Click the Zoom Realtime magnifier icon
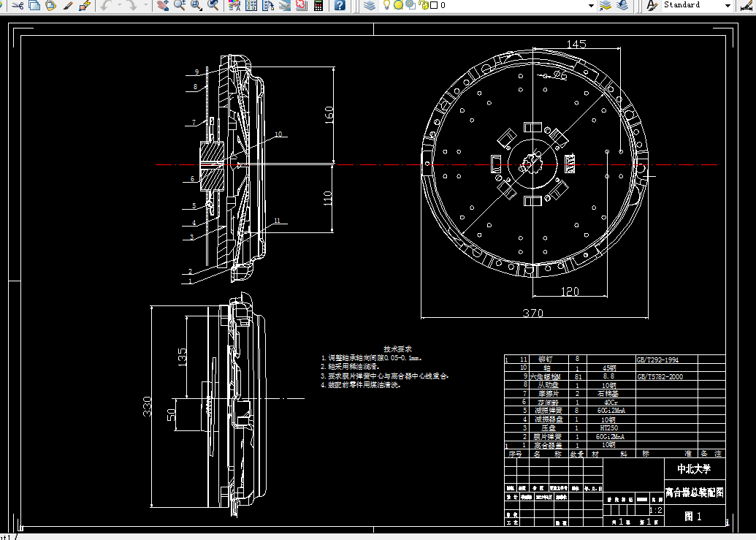756x540 pixels. coord(180,5)
